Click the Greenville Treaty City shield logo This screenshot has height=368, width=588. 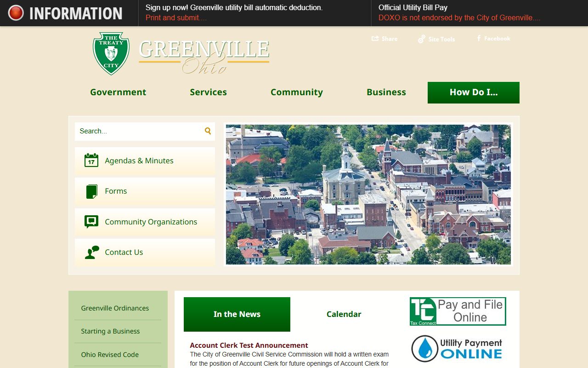[111, 53]
